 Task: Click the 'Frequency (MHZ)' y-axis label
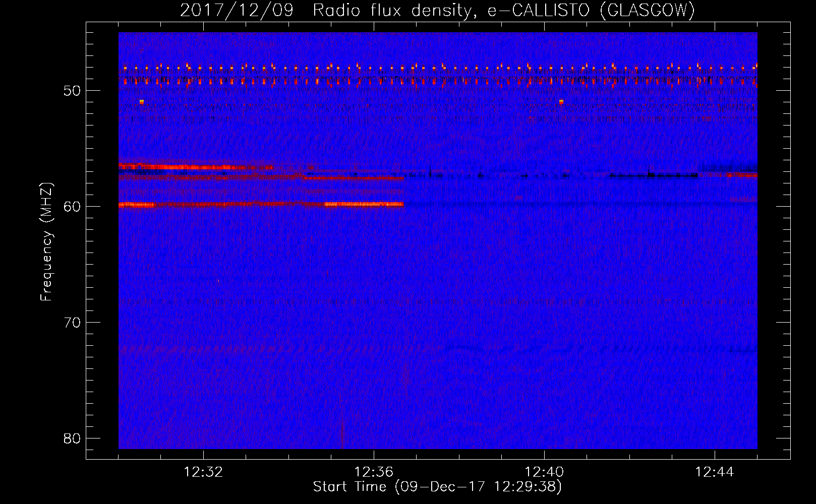pyautogui.click(x=46, y=242)
